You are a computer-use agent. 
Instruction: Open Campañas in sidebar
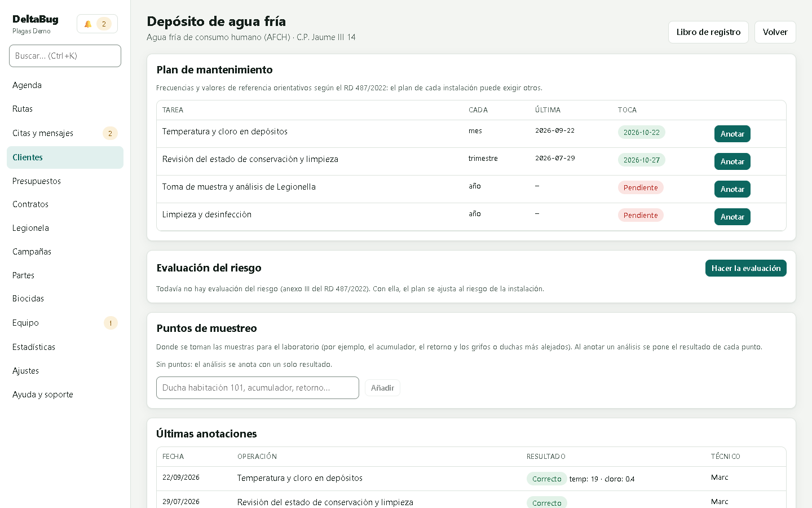tap(65, 252)
